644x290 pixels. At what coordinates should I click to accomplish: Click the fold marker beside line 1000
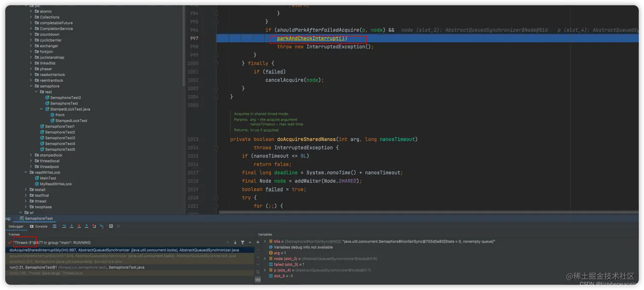click(216, 63)
